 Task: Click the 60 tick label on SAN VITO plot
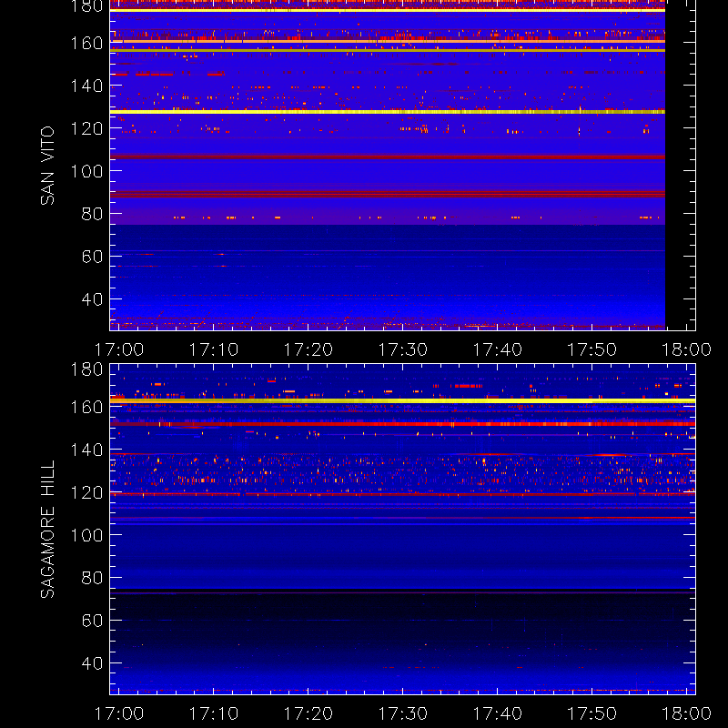[92, 257]
